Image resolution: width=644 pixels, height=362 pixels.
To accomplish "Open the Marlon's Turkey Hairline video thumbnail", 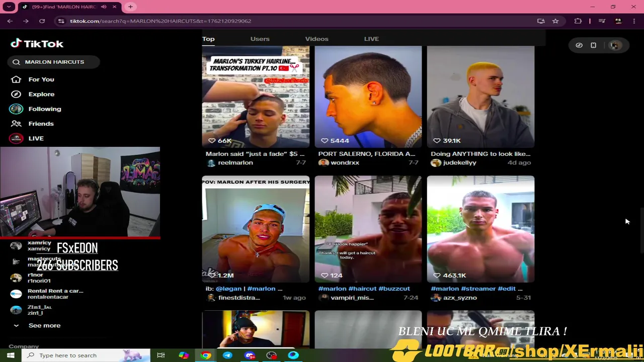I will tap(256, 97).
